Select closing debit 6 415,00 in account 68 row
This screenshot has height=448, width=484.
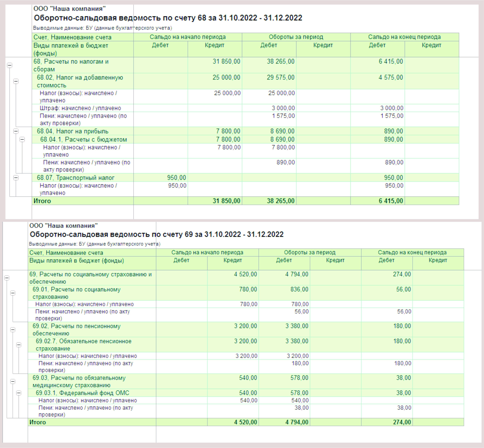click(x=391, y=61)
